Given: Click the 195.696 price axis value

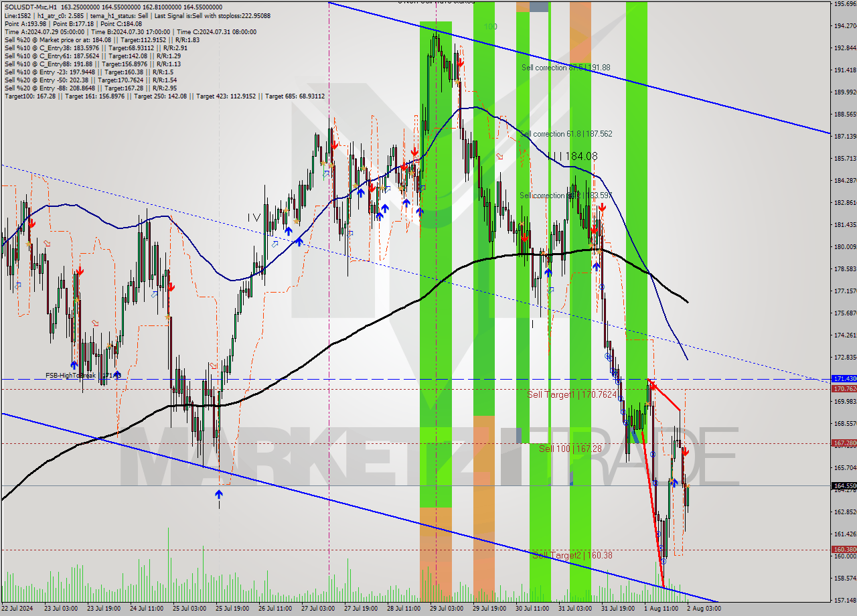Looking at the screenshot, I should pos(845,4).
